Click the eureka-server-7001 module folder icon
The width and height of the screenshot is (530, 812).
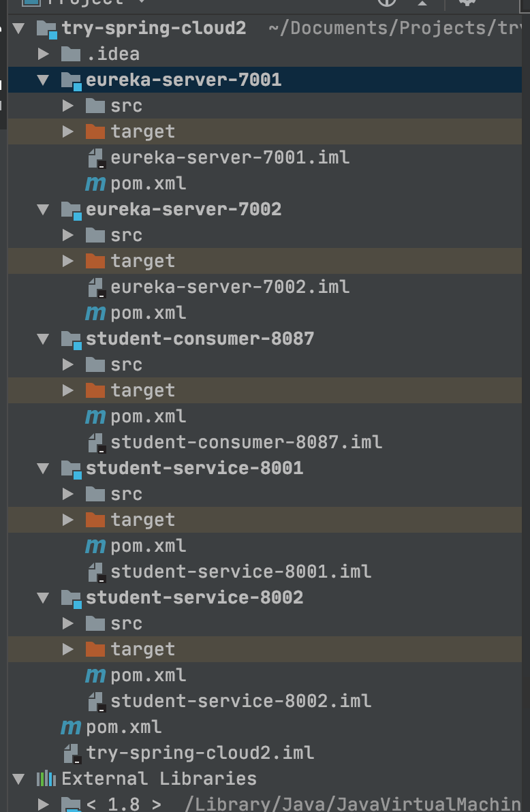[71, 79]
